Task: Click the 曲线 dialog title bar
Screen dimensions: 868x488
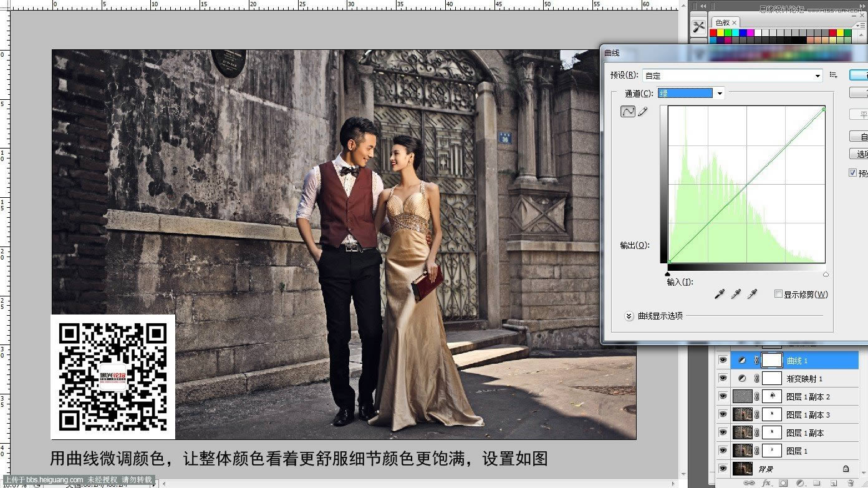Action: [x=735, y=53]
